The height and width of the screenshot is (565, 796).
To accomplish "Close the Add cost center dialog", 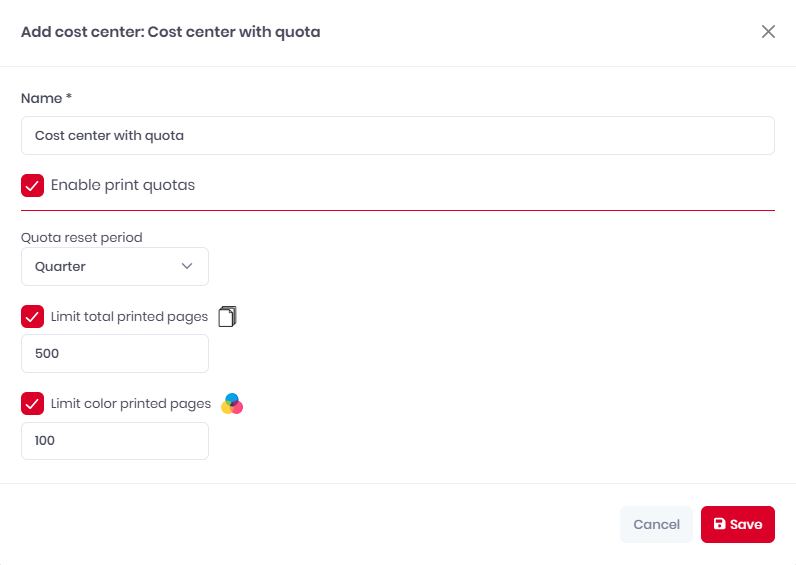I will tap(768, 31).
